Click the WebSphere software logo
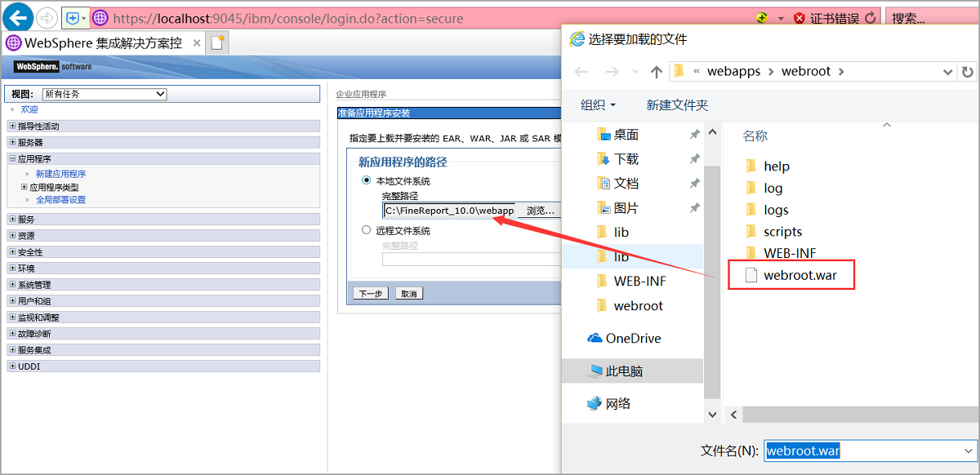The width and height of the screenshot is (980, 475). 52,67
